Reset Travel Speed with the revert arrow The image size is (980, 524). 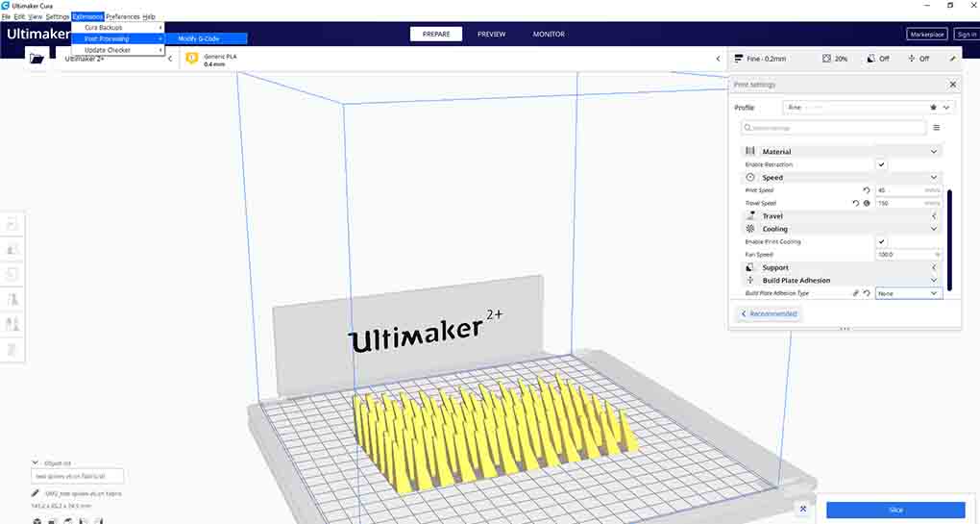(x=856, y=203)
